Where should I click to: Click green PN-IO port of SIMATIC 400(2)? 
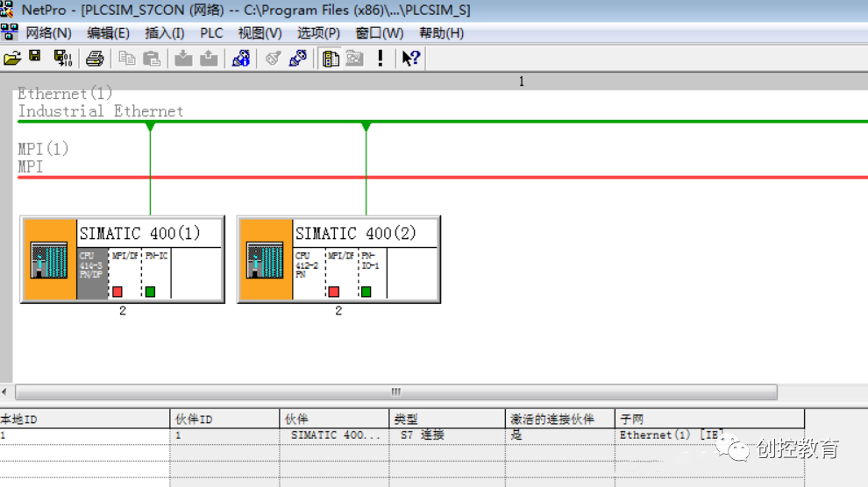point(366,292)
